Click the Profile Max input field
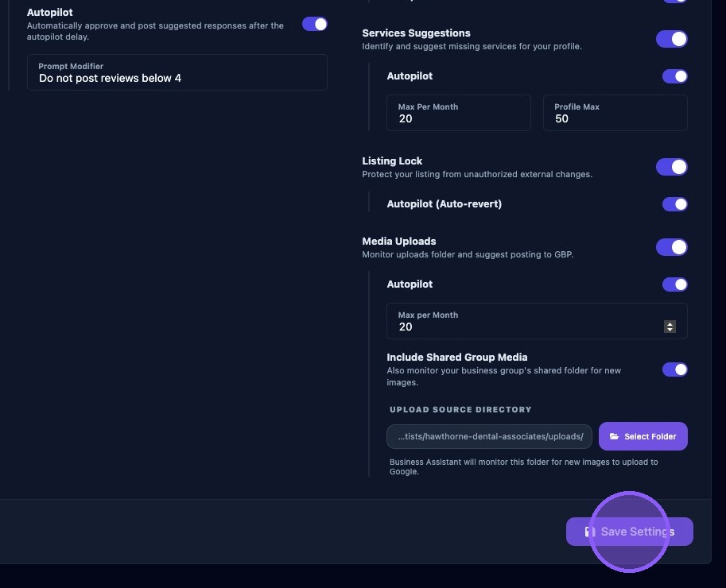This screenshot has height=588, width=726. pyautogui.click(x=615, y=113)
